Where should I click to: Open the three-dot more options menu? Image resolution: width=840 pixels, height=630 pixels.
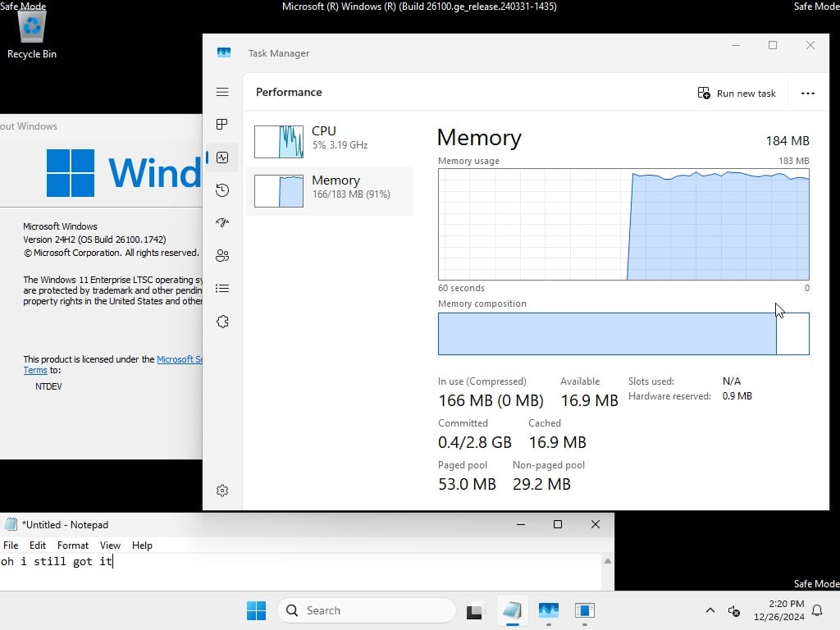[x=808, y=94]
